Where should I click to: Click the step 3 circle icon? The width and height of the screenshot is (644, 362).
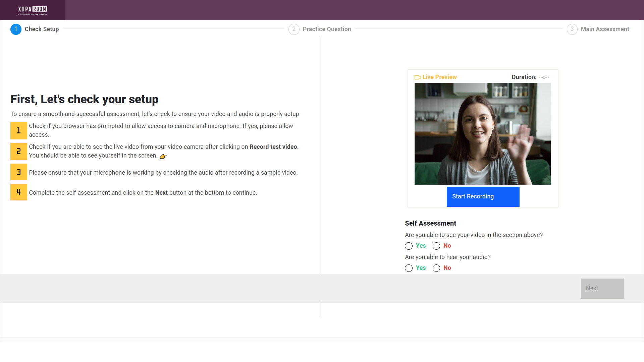[572, 29]
